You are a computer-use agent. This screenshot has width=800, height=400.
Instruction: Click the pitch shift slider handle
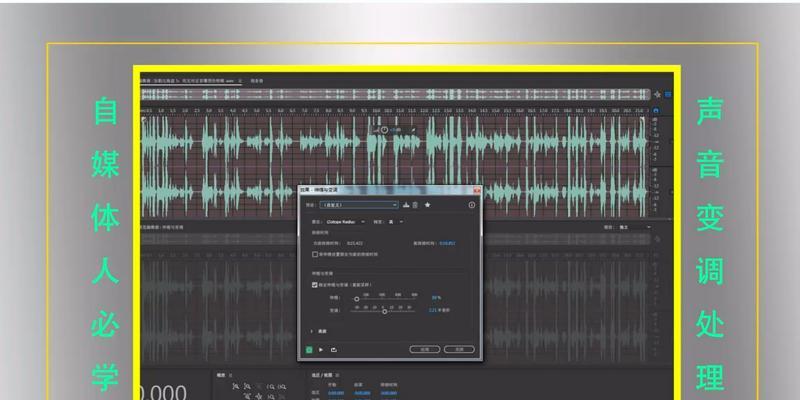(385, 311)
